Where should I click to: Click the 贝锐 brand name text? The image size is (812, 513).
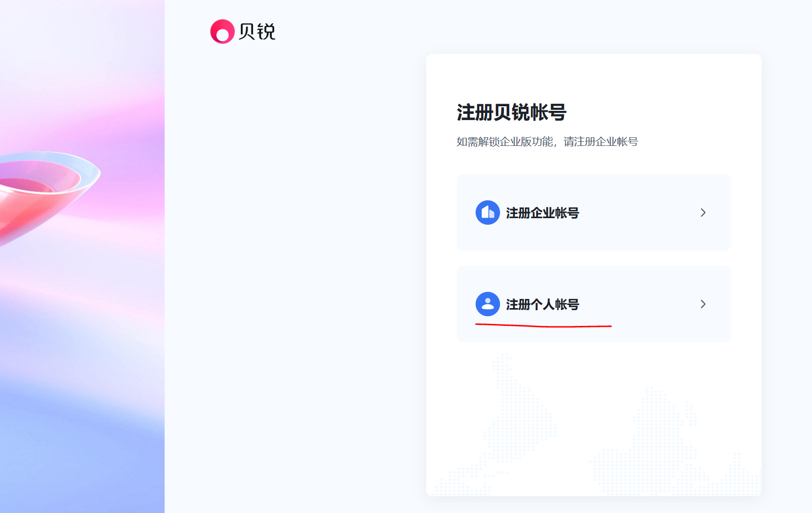(257, 32)
